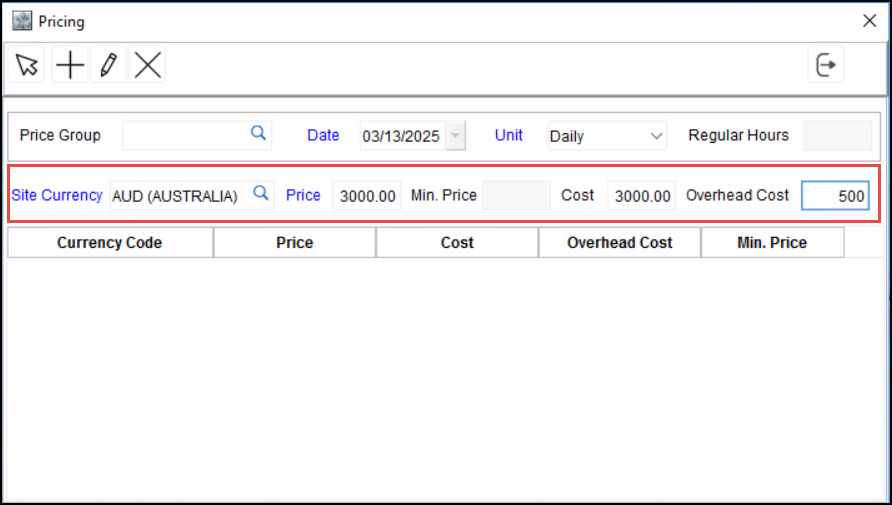Click the Overhead Cost column header
This screenshot has width=892, height=505.
(x=620, y=243)
